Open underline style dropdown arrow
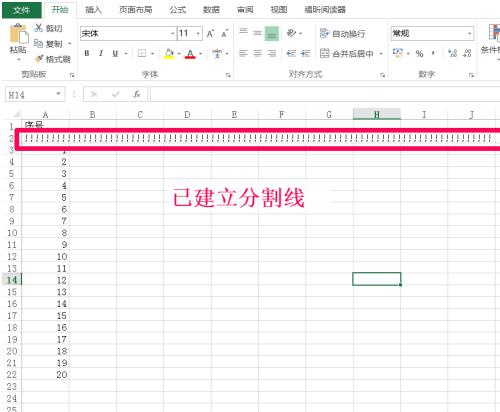The width and height of the screenshot is (500, 412). coord(126,53)
